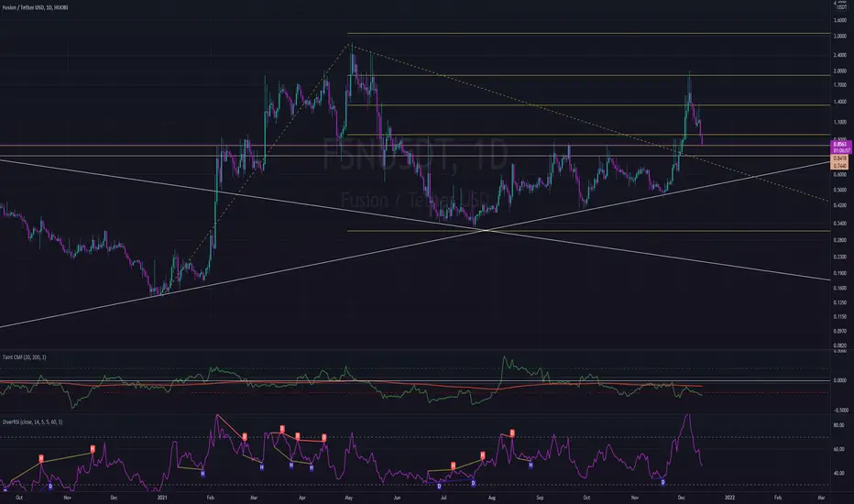Open the USDT currency selector on price axis
The image size is (854, 504).
(x=841, y=7)
